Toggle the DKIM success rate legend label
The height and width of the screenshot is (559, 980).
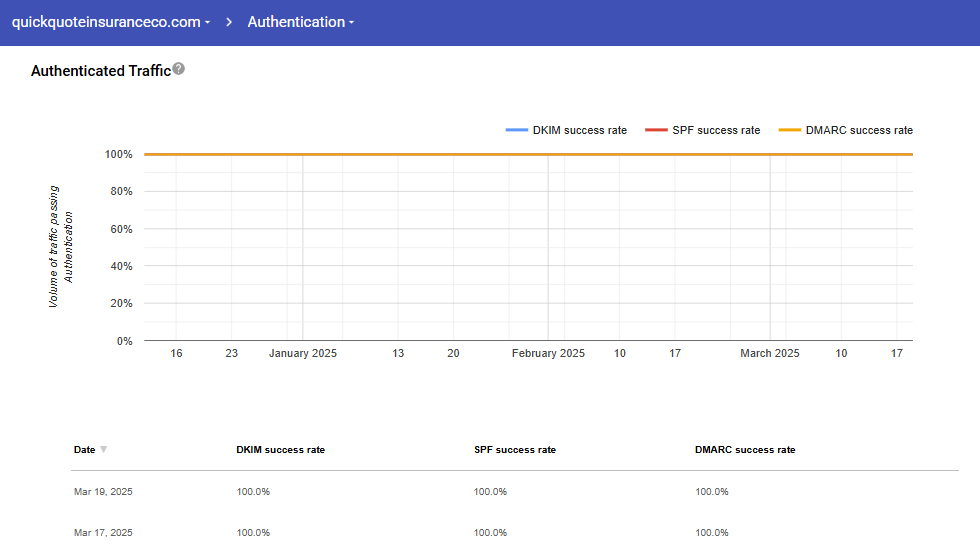(579, 130)
